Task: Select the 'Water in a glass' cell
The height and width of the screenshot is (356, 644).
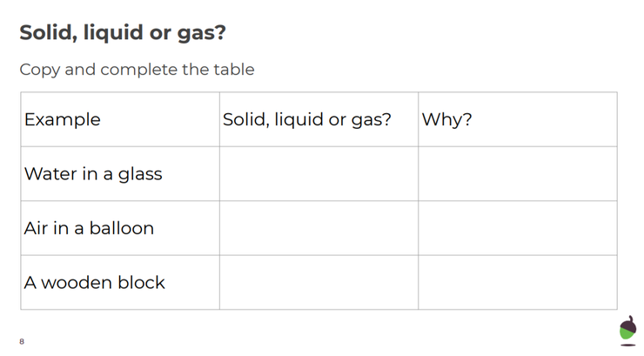Action: tap(93, 174)
